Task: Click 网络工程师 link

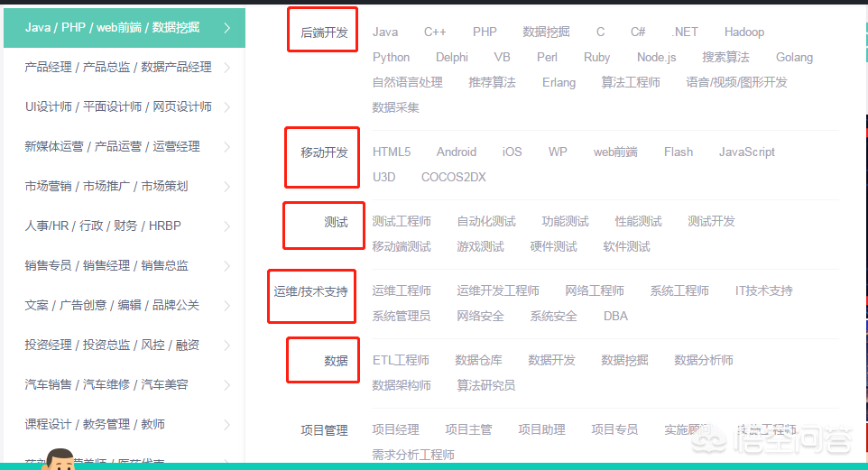Action: [595, 290]
